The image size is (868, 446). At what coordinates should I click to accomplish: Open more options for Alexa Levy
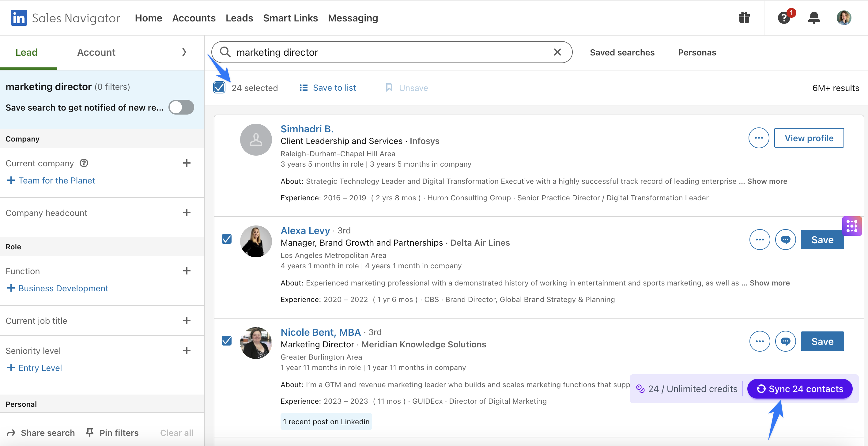click(x=760, y=240)
